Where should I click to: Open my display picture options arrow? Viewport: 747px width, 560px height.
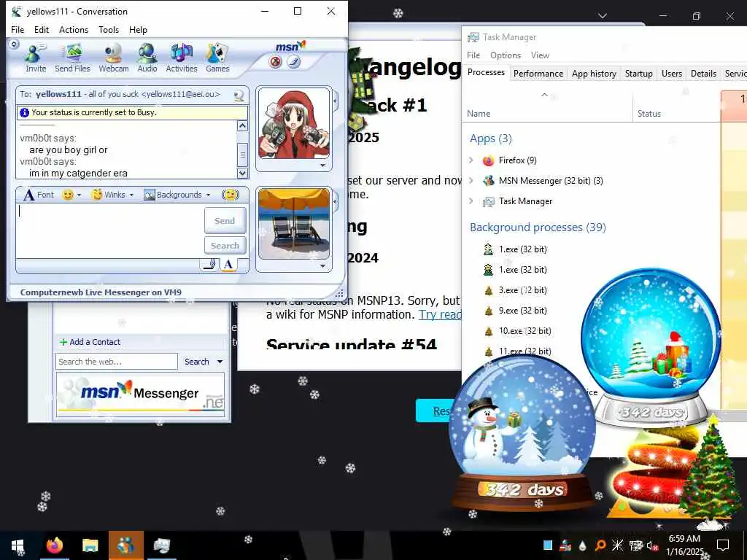pyautogui.click(x=323, y=266)
